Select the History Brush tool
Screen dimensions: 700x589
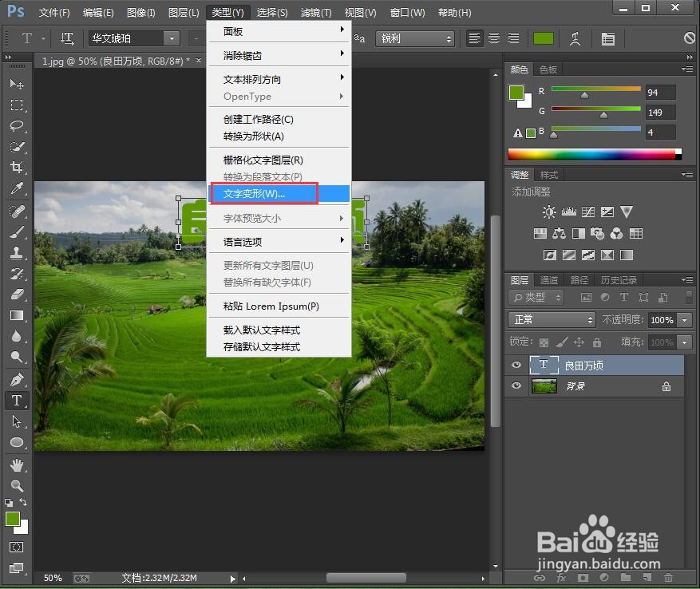pos(17,274)
